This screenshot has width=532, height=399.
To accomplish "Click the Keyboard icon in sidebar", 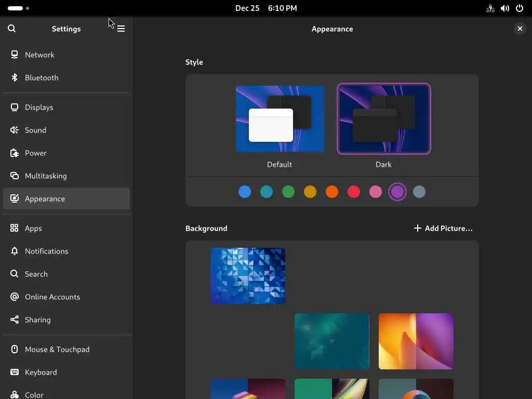I will coord(14,372).
